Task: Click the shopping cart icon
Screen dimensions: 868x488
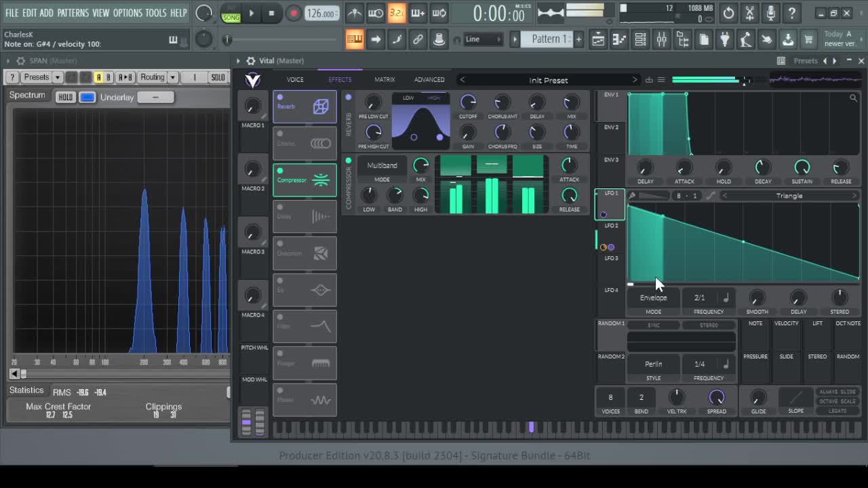Action: 808,39
